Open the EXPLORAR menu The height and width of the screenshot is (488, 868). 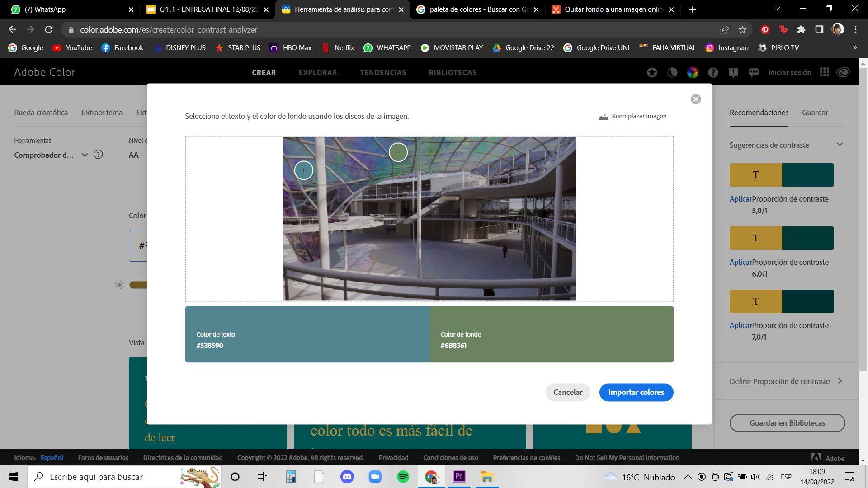pyautogui.click(x=318, y=72)
